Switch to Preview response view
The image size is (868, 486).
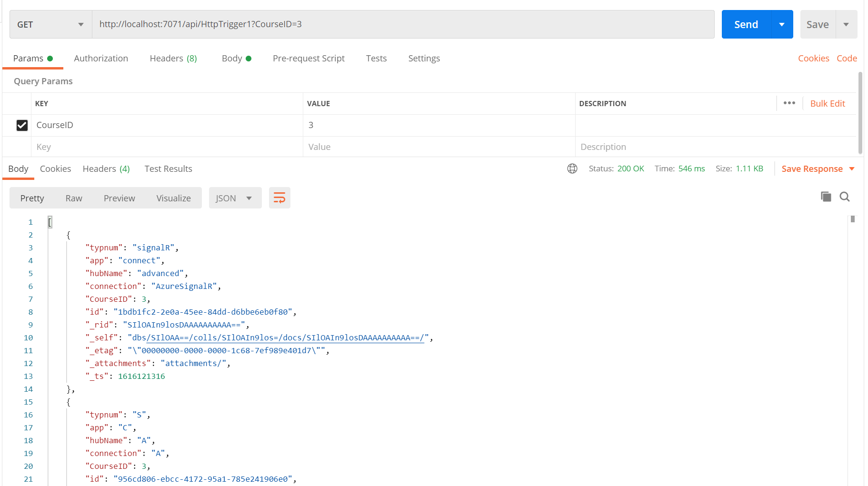point(120,198)
